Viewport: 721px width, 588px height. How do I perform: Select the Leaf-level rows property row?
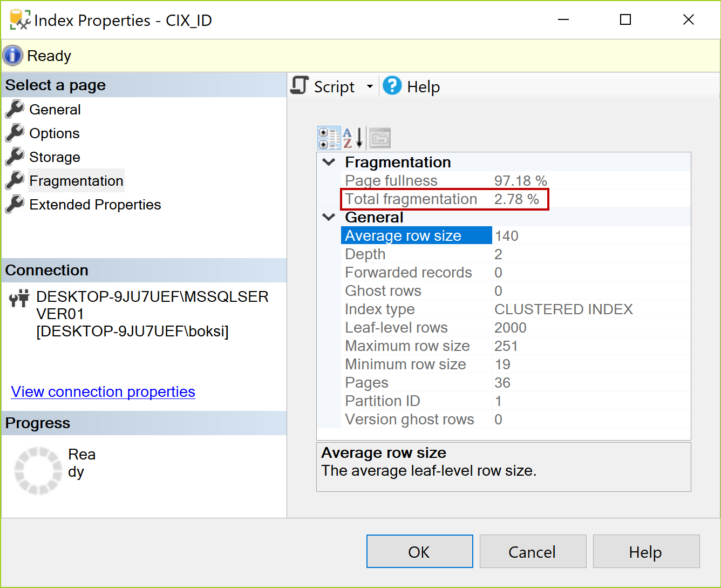[x=396, y=327]
